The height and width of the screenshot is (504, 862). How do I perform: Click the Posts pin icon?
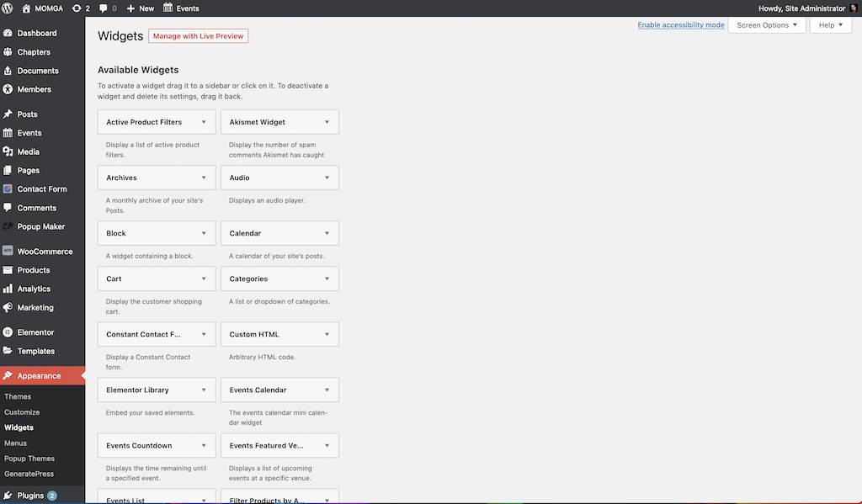pyautogui.click(x=8, y=114)
